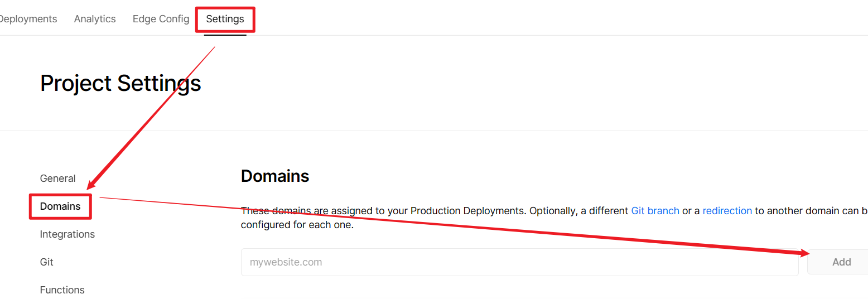868x299 pixels.
Task: Open the Deployments tab
Action: [x=28, y=19]
